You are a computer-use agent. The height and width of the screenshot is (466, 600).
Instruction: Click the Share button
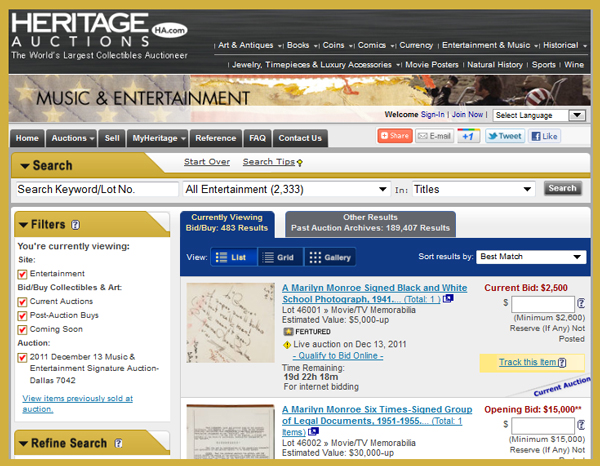tap(395, 136)
